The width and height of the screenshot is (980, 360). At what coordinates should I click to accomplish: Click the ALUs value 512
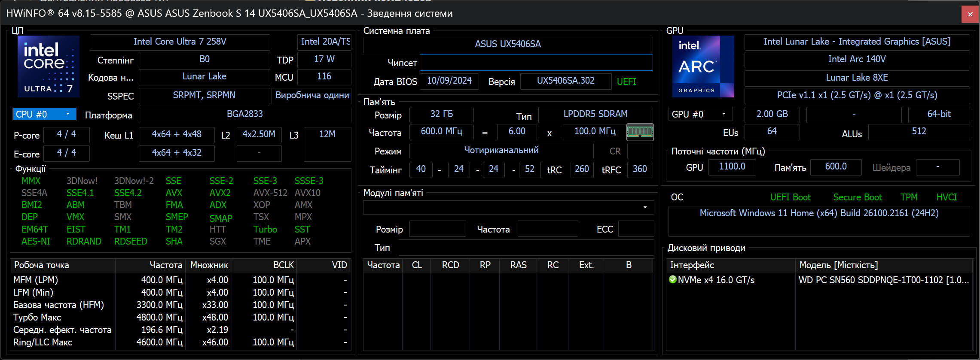[919, 131]
